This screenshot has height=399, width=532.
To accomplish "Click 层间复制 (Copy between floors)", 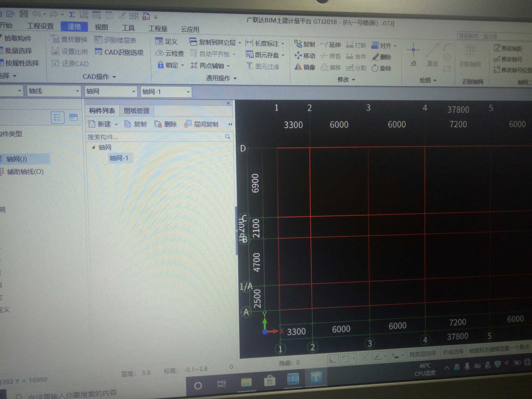I will [202, 124].
